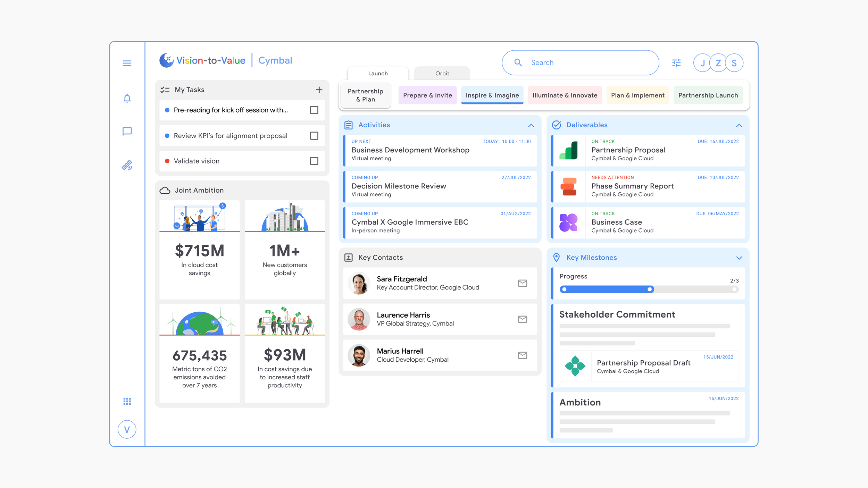This screenshot has width=868, height=488.
Task: Email Laurence Harris via envelope icon
Action: (x=523, y=319)
